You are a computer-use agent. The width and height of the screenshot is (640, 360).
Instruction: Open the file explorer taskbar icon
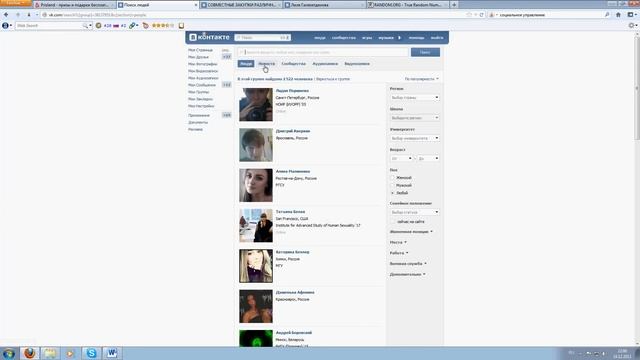50,353
